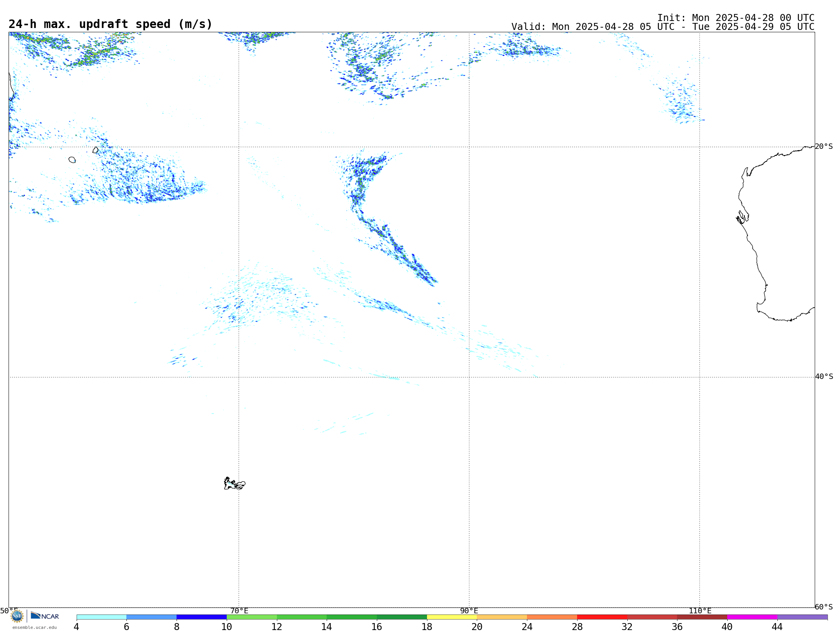Viewport: 840px width, 632px height.
Task: Click the dark brown-red 36-40 color swatch
Action: pyautogui.click(x=702, y=617)
